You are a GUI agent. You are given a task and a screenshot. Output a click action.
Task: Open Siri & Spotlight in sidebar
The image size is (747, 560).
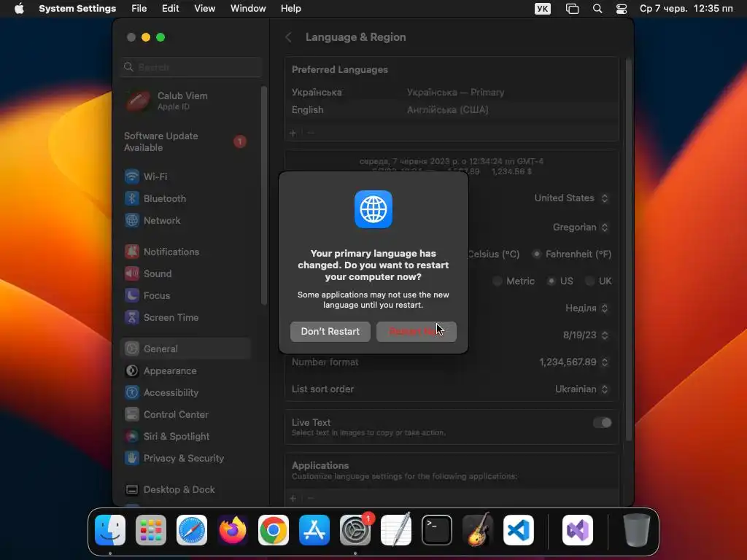pos(186,437)
